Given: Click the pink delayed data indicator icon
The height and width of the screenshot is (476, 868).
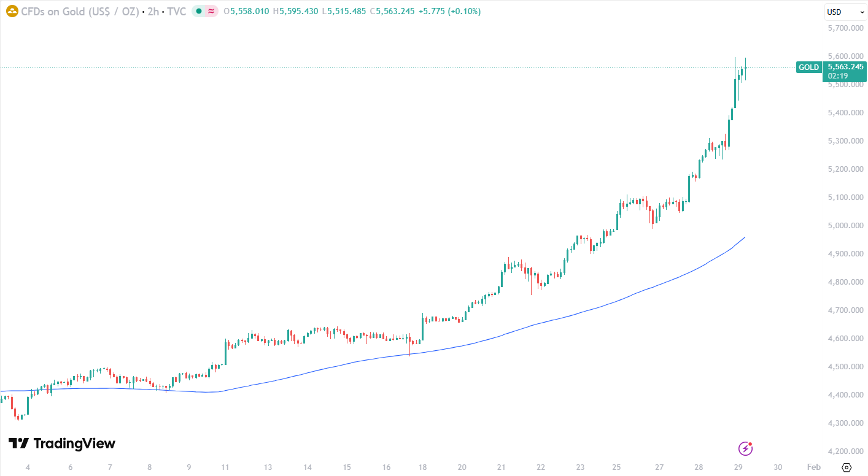Looking at the screenshot, I should (211, 11).
